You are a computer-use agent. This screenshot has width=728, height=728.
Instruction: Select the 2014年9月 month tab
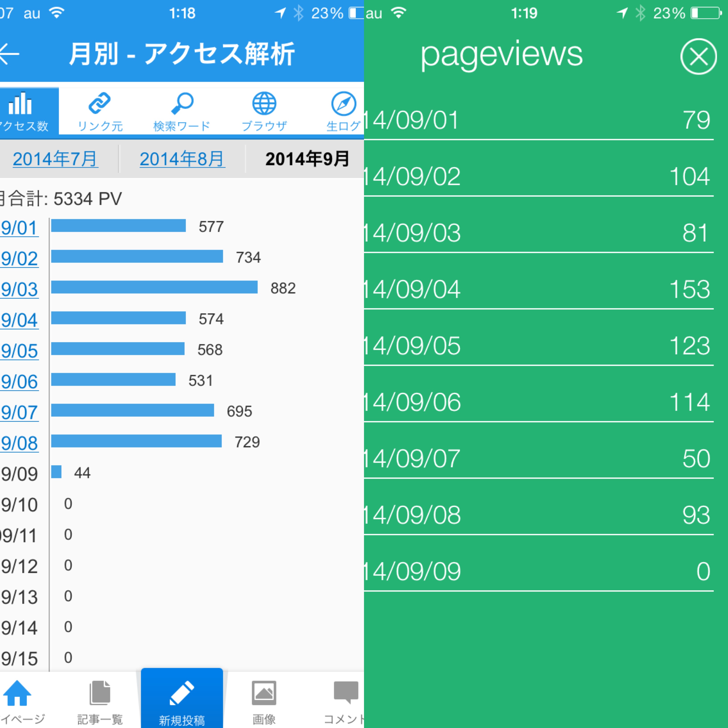point(307,159)
